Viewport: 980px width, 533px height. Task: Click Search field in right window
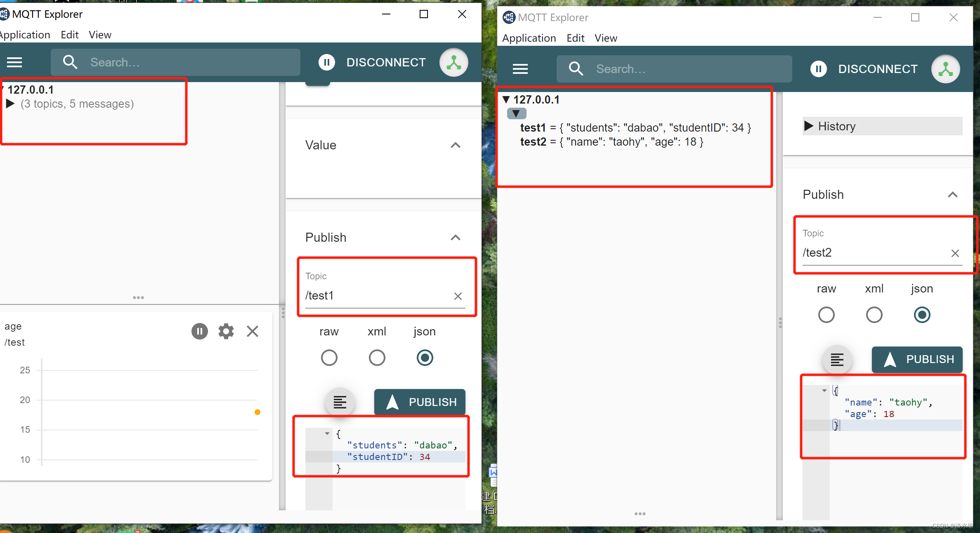pyautogui.click(x=674, y=69)
